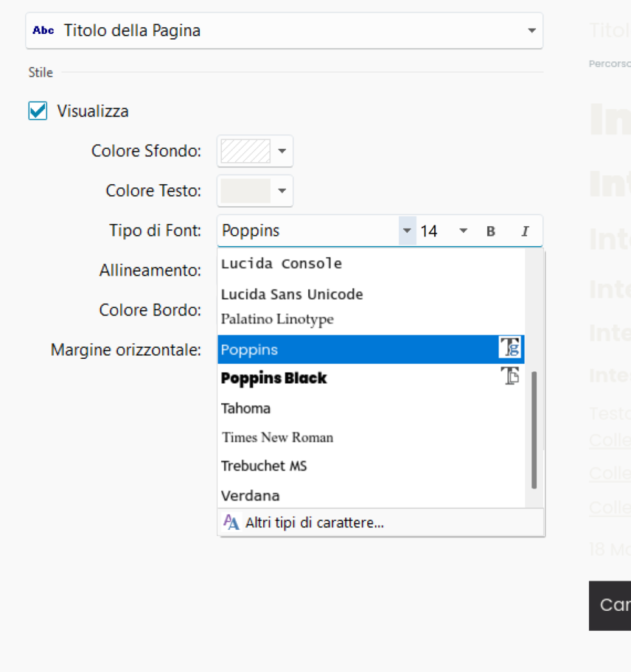Select Verdana from the font list
The height and width of the screenshot is (672, 631).
pyautogui.click(x=251, y=496)
